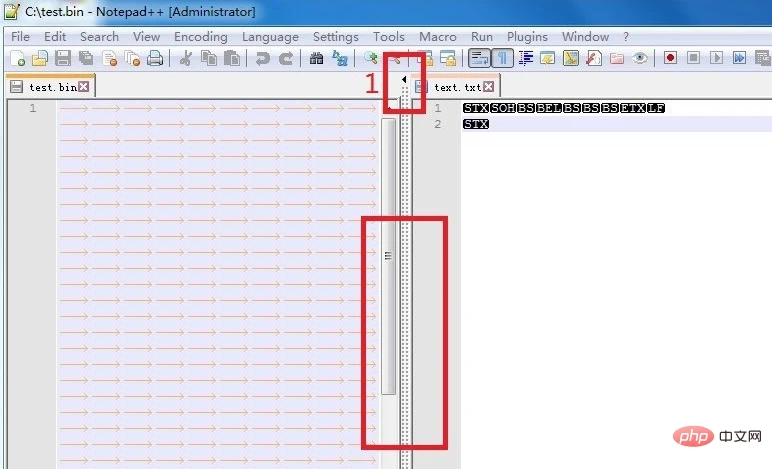Switch to the test.bin tab

pos(53,87)
